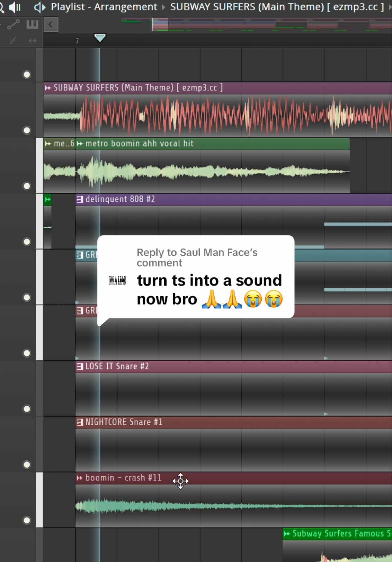Image resolution: width=392 pixels, height=562 pixels.
Task: Click the playback speaker tool icon
Action: coord(14,7)
